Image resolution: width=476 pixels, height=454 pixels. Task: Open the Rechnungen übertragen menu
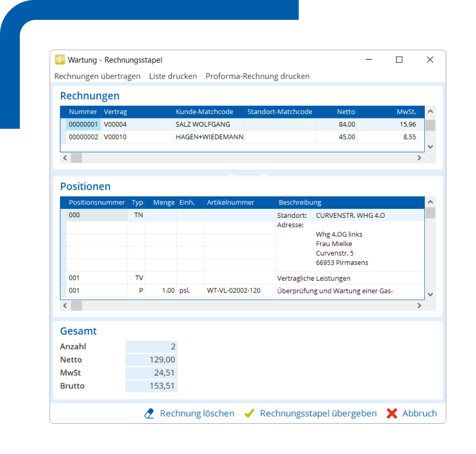(97, 76)
